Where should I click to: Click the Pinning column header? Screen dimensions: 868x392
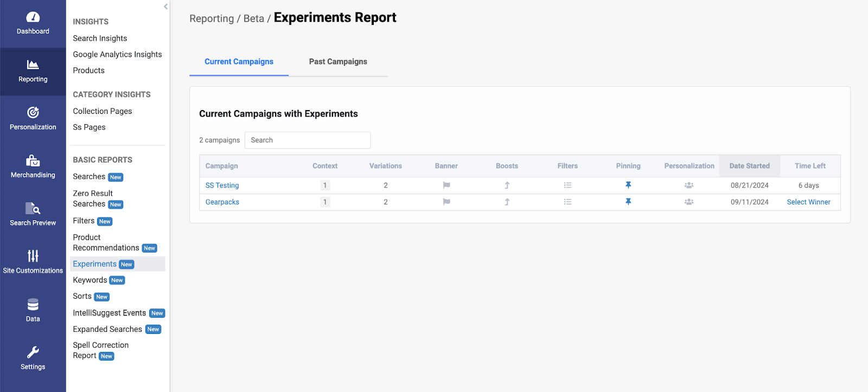628,166
